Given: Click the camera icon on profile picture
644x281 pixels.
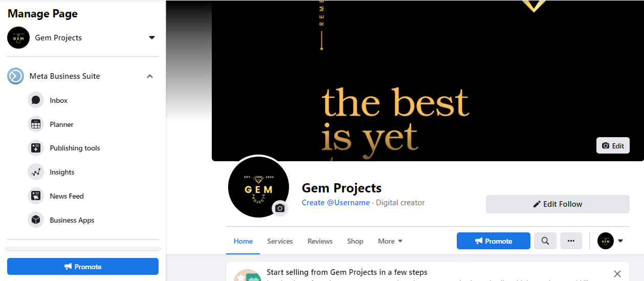Looking at the screenshot, I should (x=280, y=208).
